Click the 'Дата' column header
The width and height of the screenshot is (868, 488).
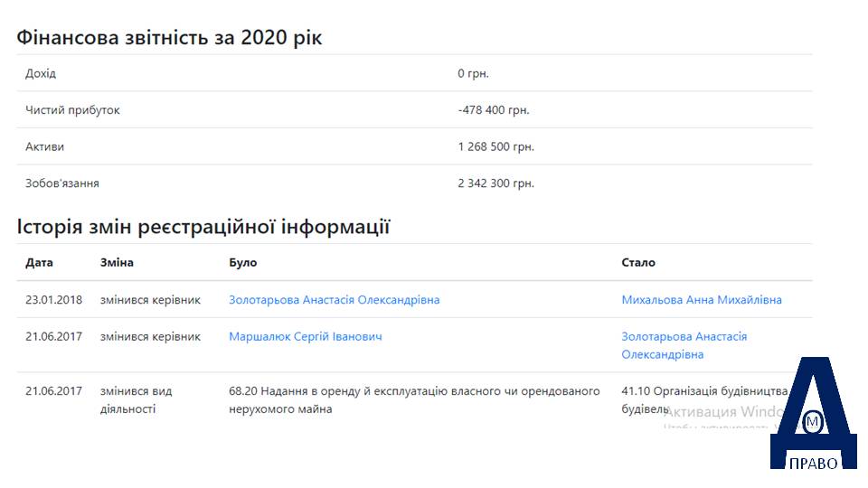pyautogui.click(x=39, y=262)
